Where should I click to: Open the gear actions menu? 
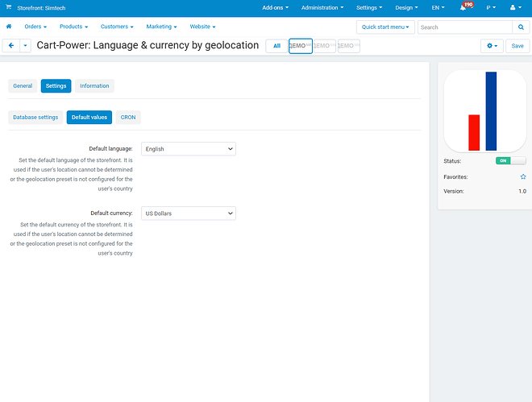pos(492,46)
